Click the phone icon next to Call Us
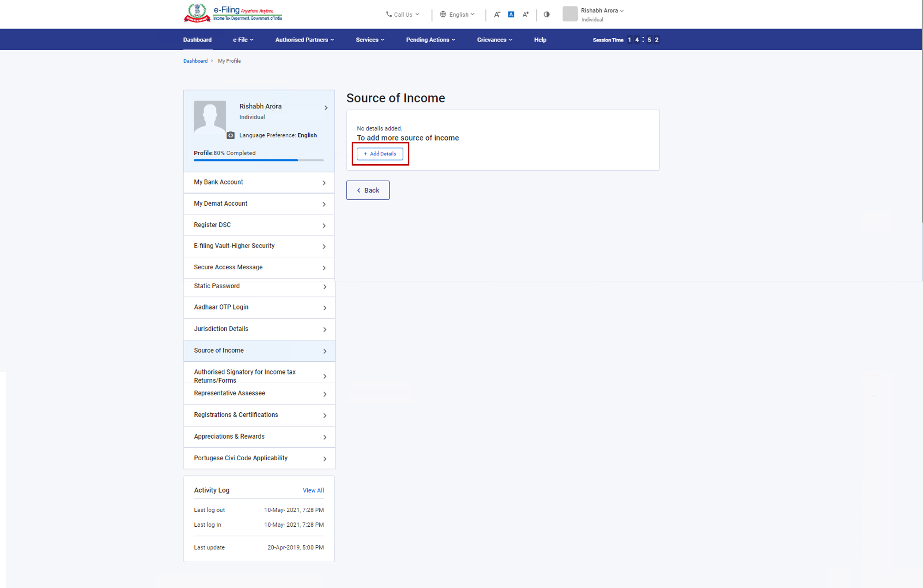 click(x=388, y=14)
